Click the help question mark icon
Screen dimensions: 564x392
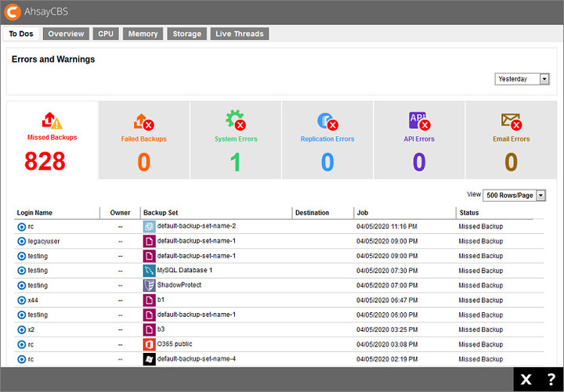(551, 379)
